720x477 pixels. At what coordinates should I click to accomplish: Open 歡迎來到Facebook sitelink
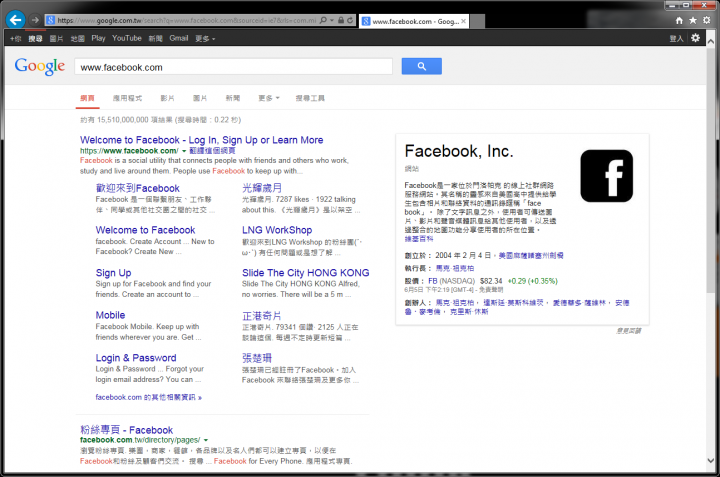point(137,188)
